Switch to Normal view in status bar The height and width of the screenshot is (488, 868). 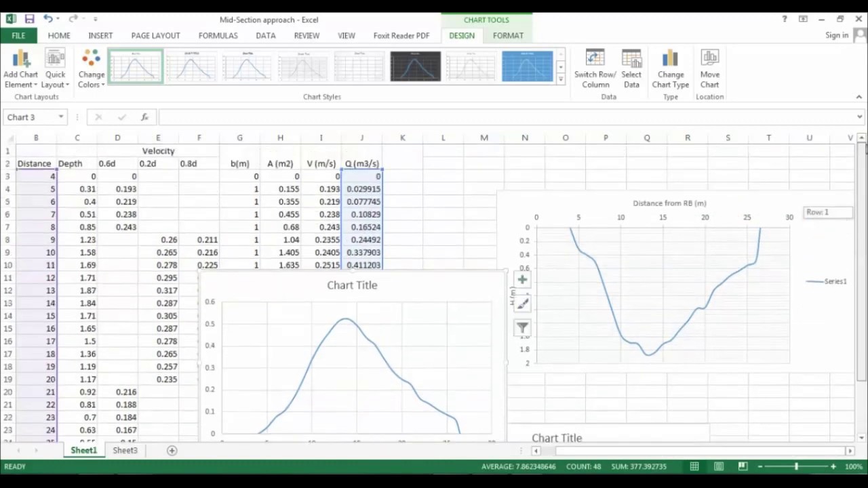[x=694, y=466]
